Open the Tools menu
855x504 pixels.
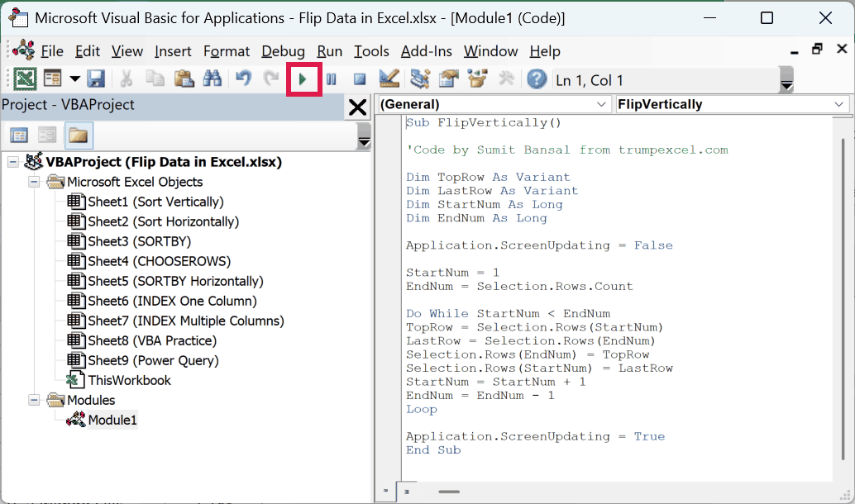(371, 51)
